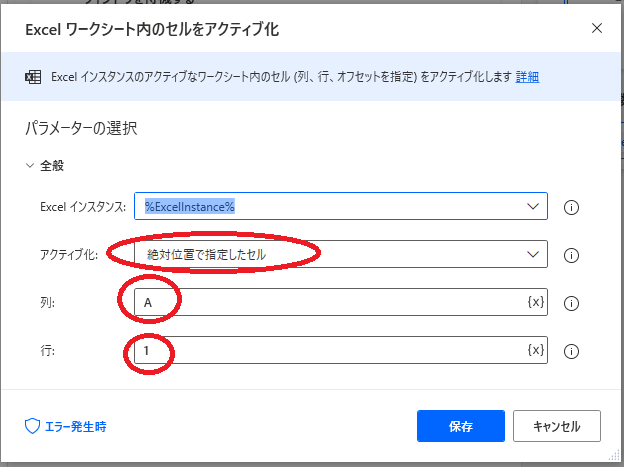Click the shield icon for エラー発生時

point(31,426)
